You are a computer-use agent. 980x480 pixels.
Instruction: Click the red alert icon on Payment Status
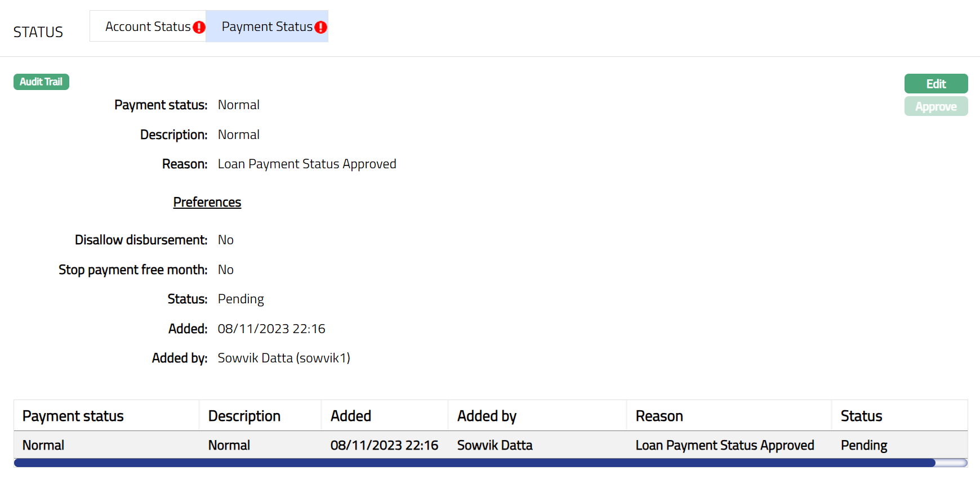click(320, 28)
